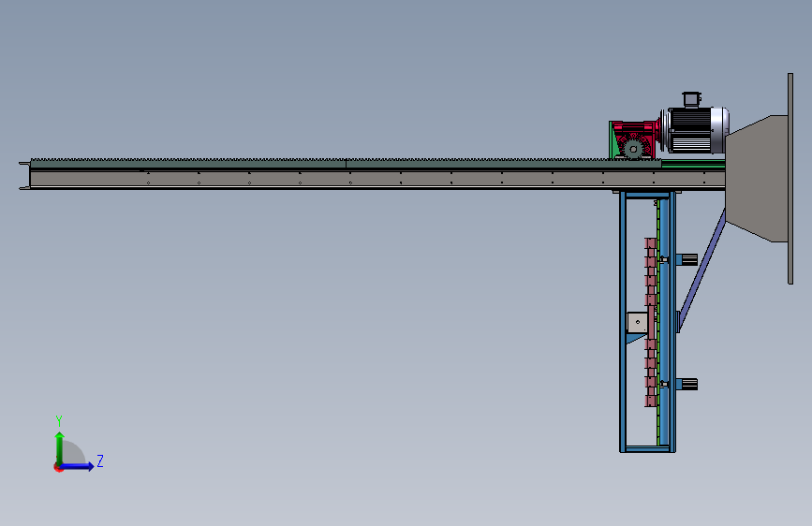Select the bracket at left end of beam

[x=24, y=176]
